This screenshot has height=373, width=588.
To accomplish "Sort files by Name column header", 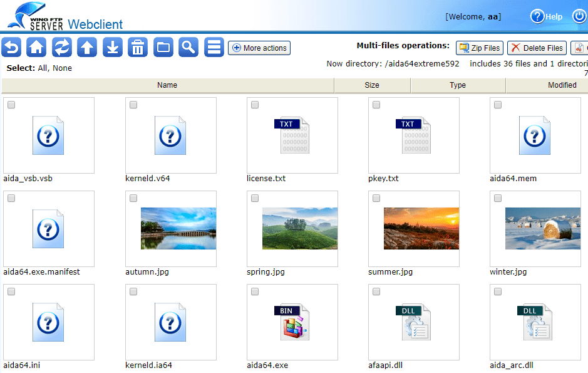I will coord(167,85).
